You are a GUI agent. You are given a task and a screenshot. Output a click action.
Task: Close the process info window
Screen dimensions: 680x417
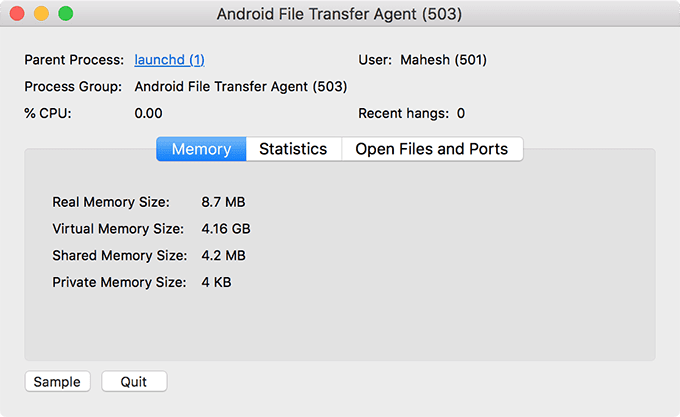tap(17, 13)
